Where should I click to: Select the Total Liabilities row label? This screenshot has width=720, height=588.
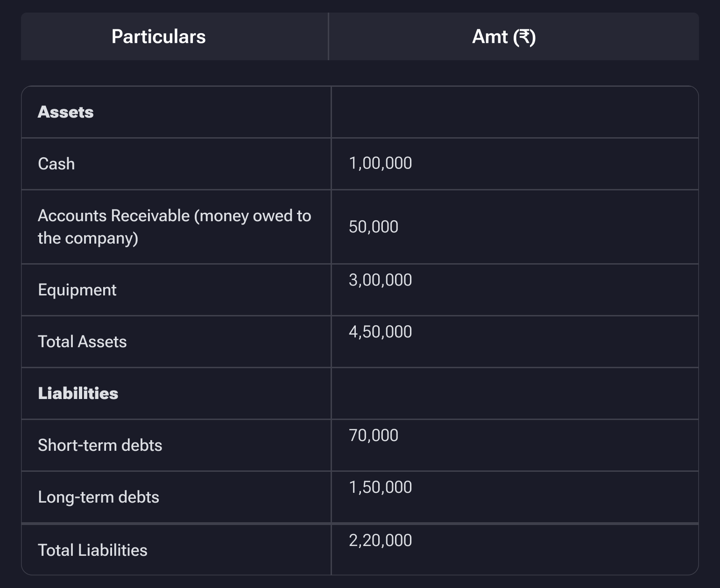92,550
